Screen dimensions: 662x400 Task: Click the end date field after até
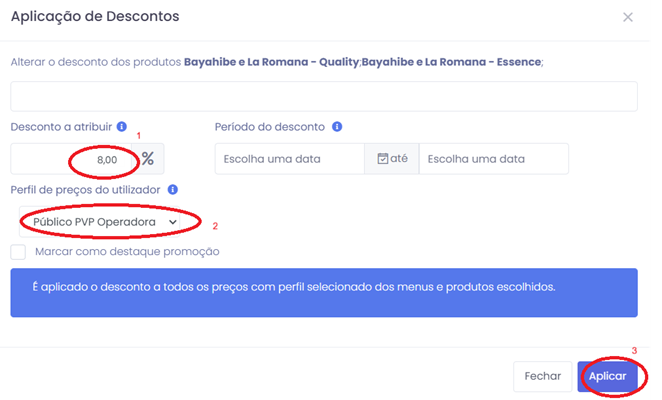coord(493,159)
